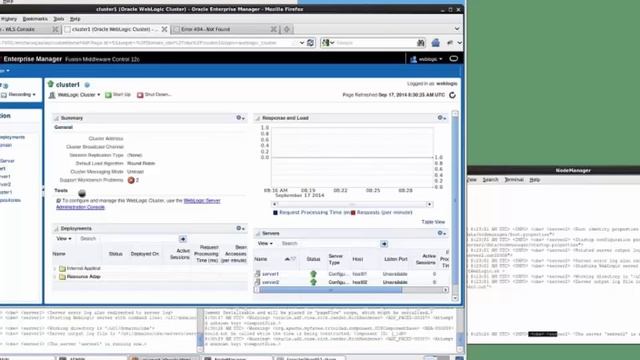Open the list all tabs dropdown
The image size is (640, 360).
pos(457,29)
